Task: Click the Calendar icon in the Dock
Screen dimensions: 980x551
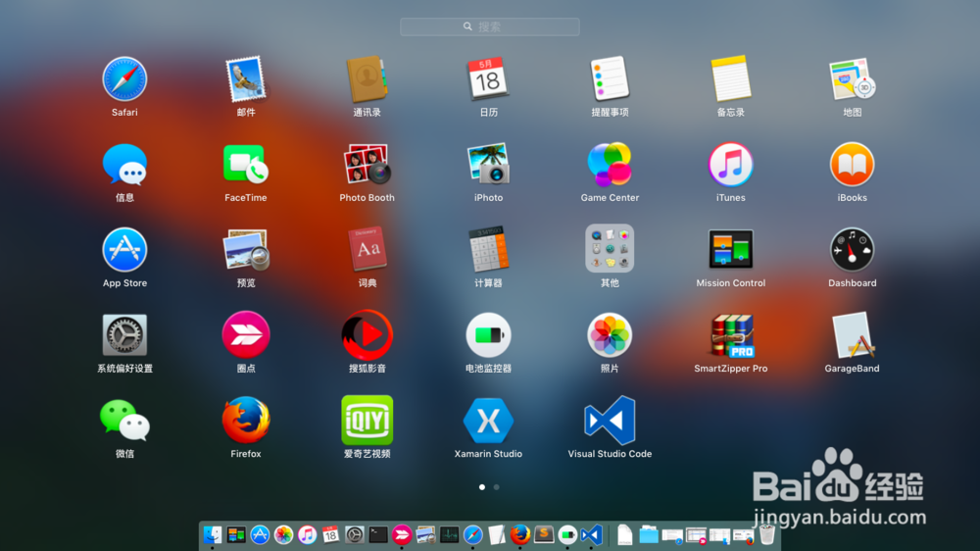Action: 330,534
